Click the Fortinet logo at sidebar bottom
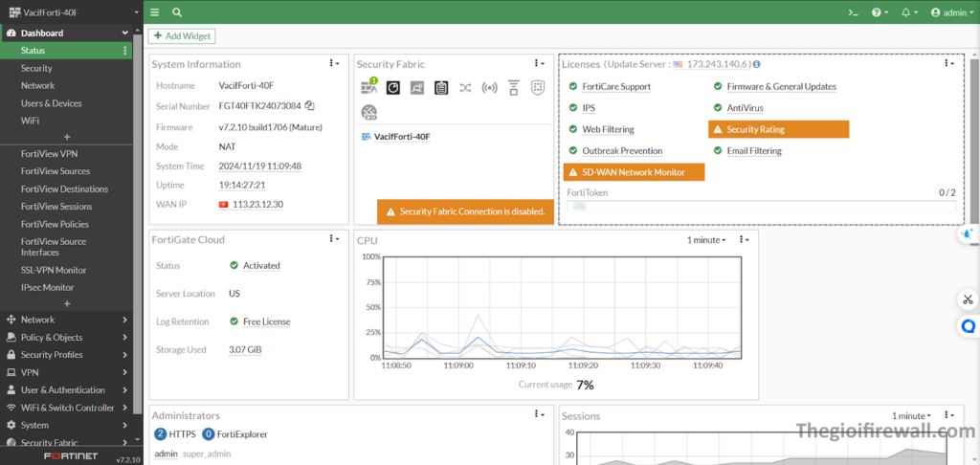This screenshot has height=465, width=980. pos(71,456)
